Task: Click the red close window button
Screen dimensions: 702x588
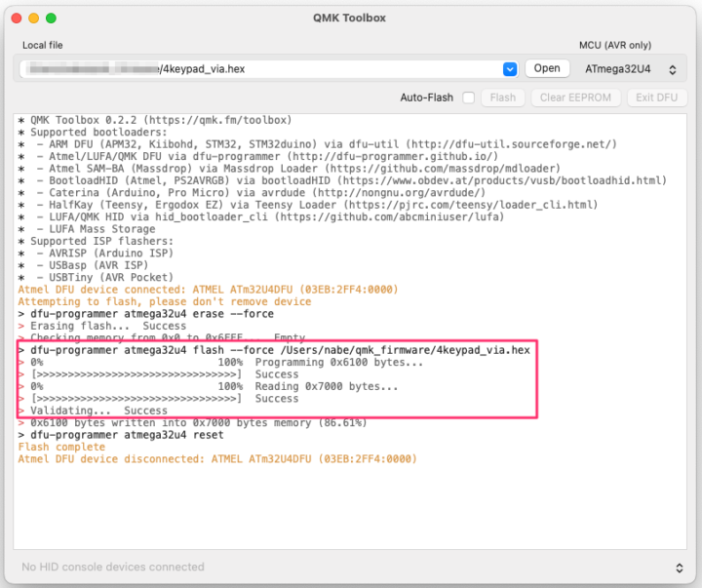Action: click(x=15, y=18)
